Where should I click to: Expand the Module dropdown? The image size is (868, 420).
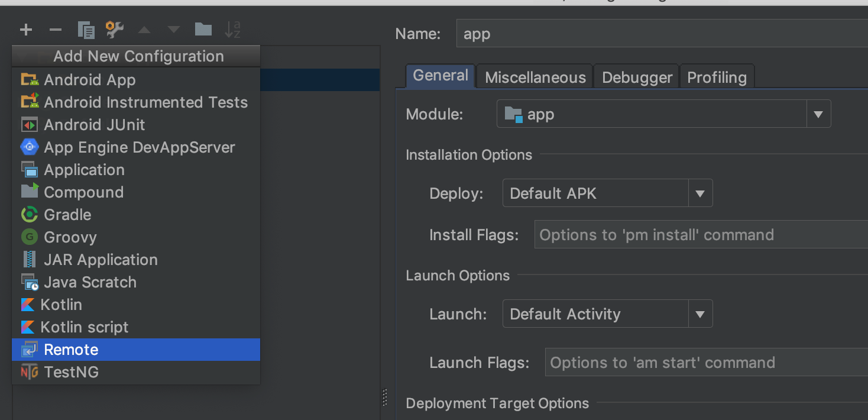point(818,114)
